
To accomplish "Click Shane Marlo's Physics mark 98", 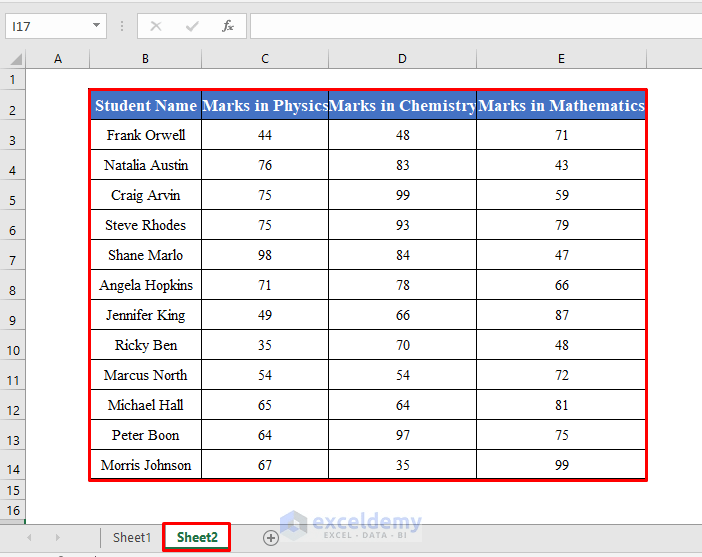I will click(265, 255).
